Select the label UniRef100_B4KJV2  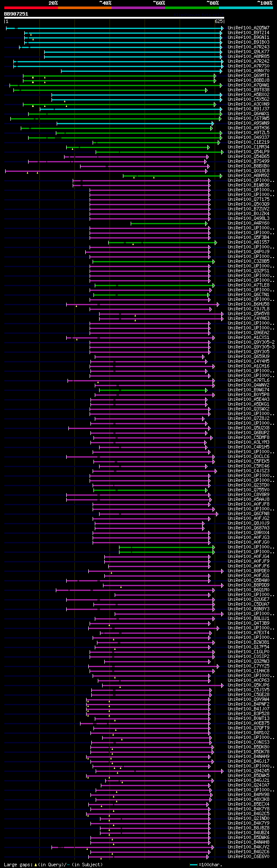tap(248, 847)
